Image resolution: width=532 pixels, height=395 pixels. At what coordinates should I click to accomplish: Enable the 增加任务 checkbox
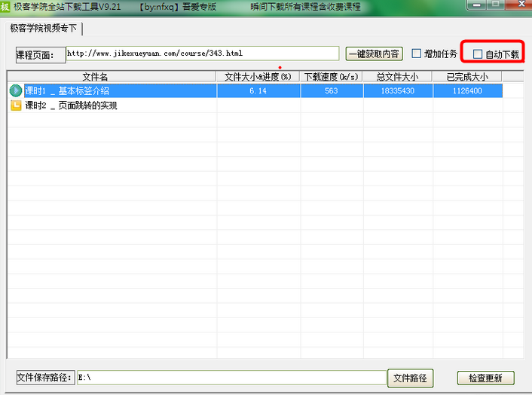416,54
